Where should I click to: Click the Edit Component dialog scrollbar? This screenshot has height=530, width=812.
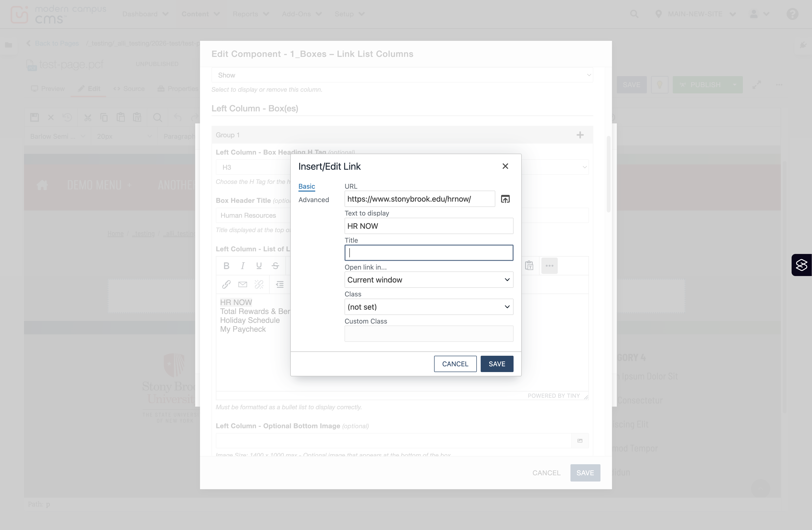[x=608, y=174]
